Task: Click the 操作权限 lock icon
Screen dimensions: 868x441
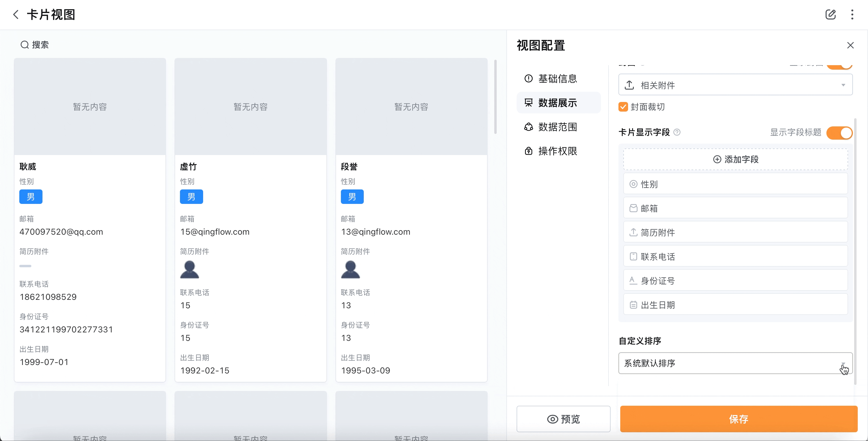Action: pyautogui.click(x=528, y=151)
